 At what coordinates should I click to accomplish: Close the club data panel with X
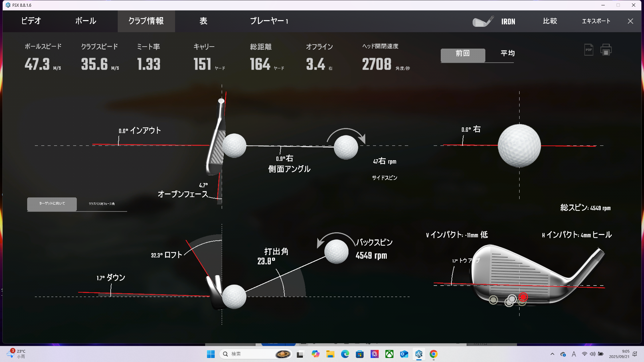[630, 21]
